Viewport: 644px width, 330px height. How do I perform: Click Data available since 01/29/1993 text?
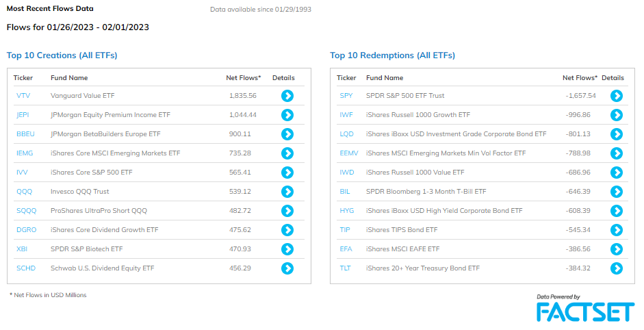[x=261, y=10]
